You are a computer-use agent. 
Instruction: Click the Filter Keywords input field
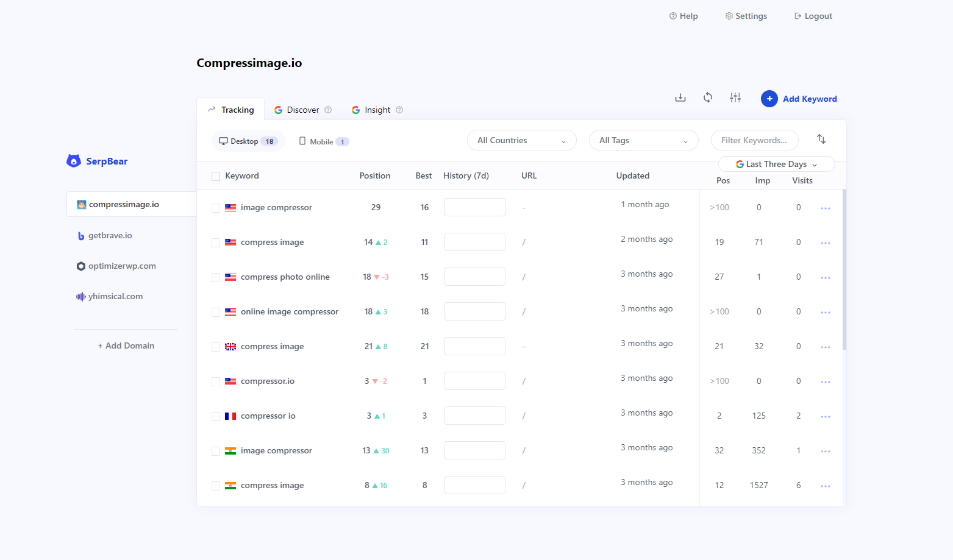coord(755,140)
